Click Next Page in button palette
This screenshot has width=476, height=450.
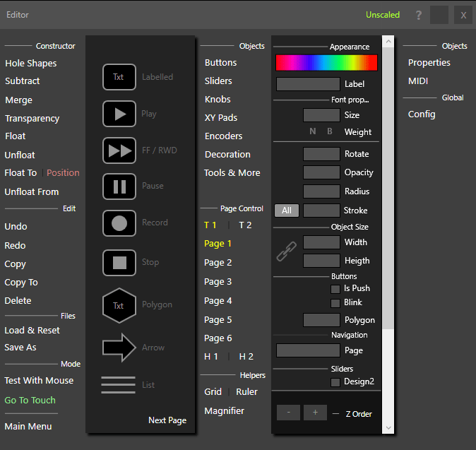167,420
